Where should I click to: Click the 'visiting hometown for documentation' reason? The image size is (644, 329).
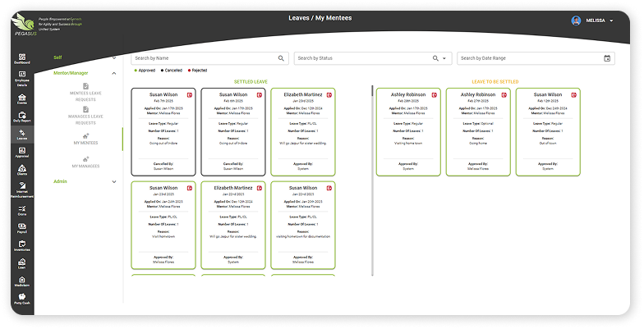(x=303, y=236)
